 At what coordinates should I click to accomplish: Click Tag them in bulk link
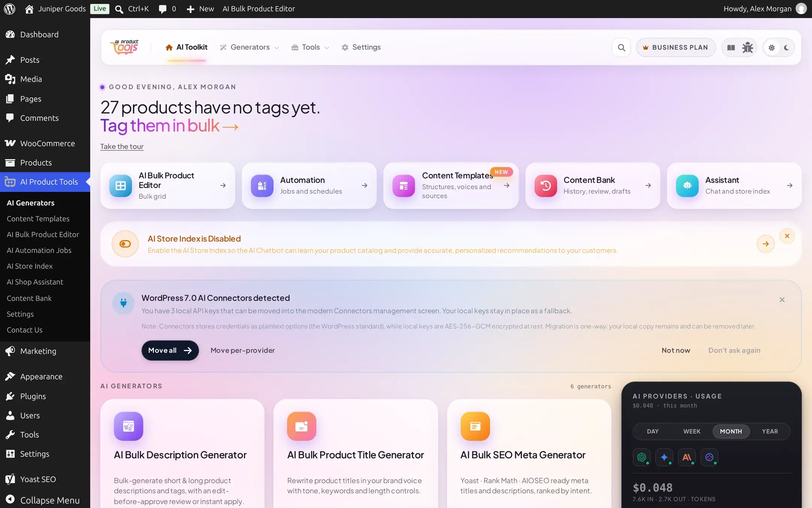pyautogui.click(x=169, y=126)
